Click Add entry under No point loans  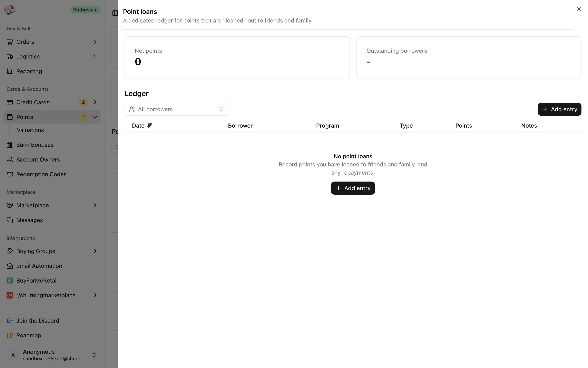pos(353,188)
